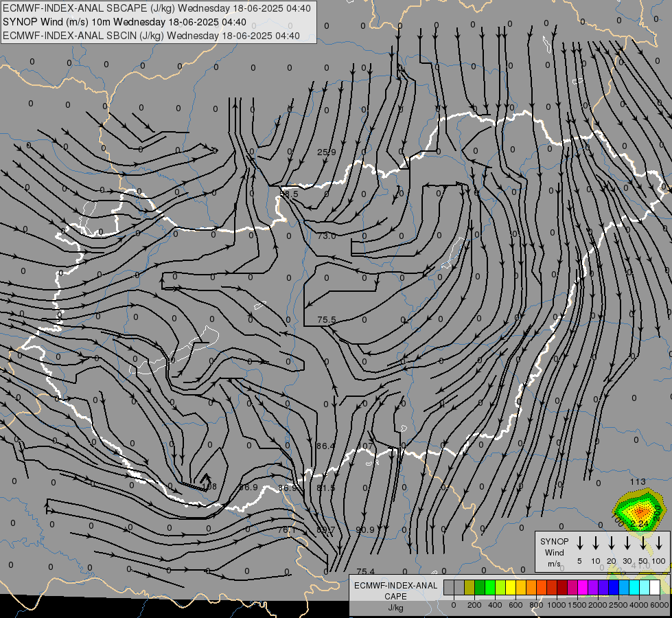Click the '800' tick on the CAPE color scale
672x618 pixels.
[x=536, y=605]
